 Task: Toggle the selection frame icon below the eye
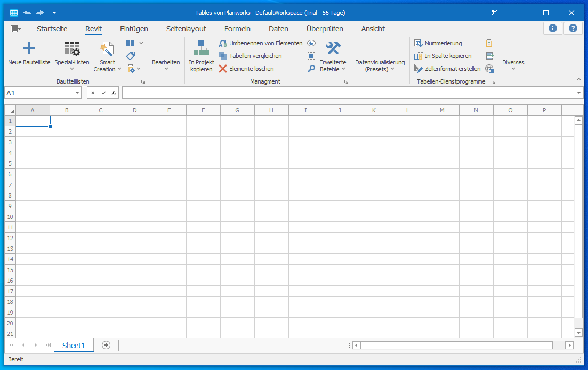311,56
